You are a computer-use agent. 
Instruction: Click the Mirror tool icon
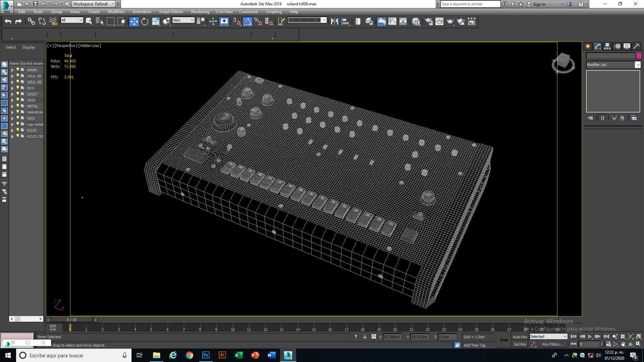tap(334, 21)
